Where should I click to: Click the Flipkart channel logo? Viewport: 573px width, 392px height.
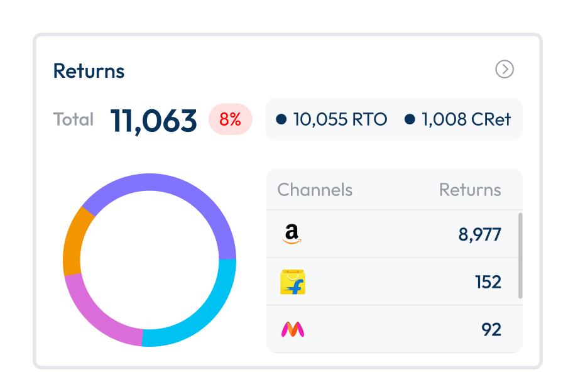(292, 282)
